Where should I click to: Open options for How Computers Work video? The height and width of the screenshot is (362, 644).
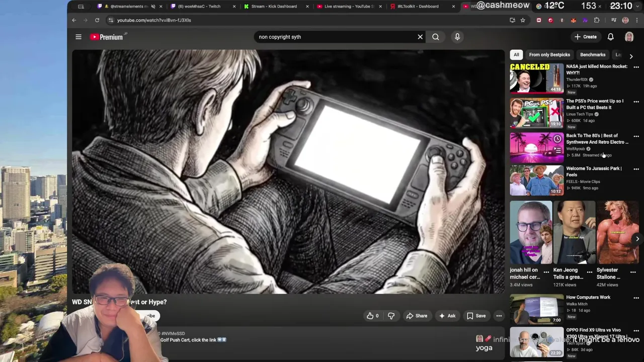tap(636, 298)
